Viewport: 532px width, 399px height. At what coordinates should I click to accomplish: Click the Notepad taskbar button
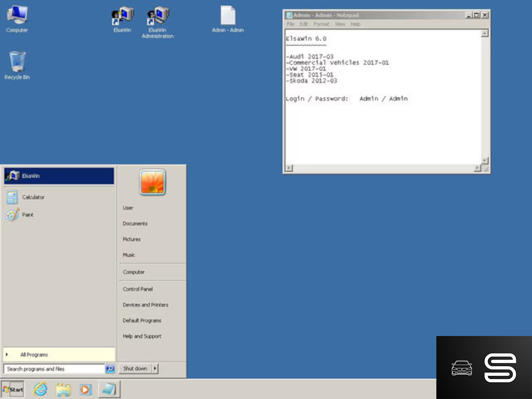(109, 389)
